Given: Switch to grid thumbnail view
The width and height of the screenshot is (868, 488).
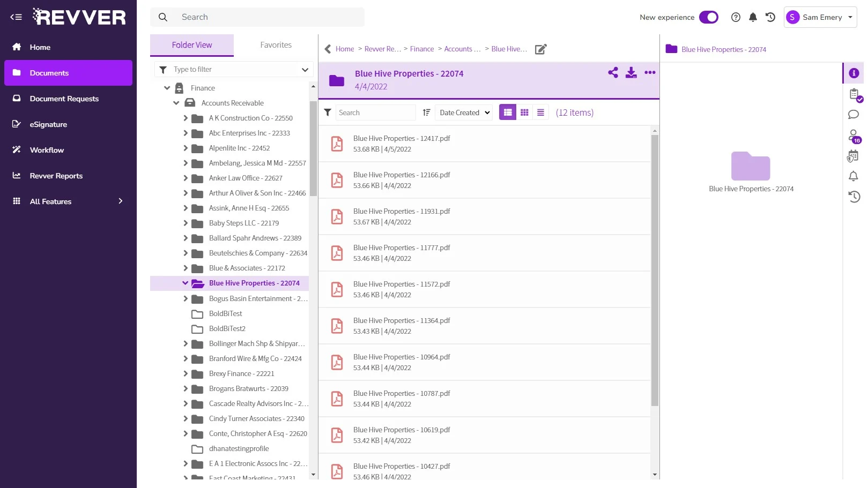Looking at the screenshot, I should pos(524,112).
